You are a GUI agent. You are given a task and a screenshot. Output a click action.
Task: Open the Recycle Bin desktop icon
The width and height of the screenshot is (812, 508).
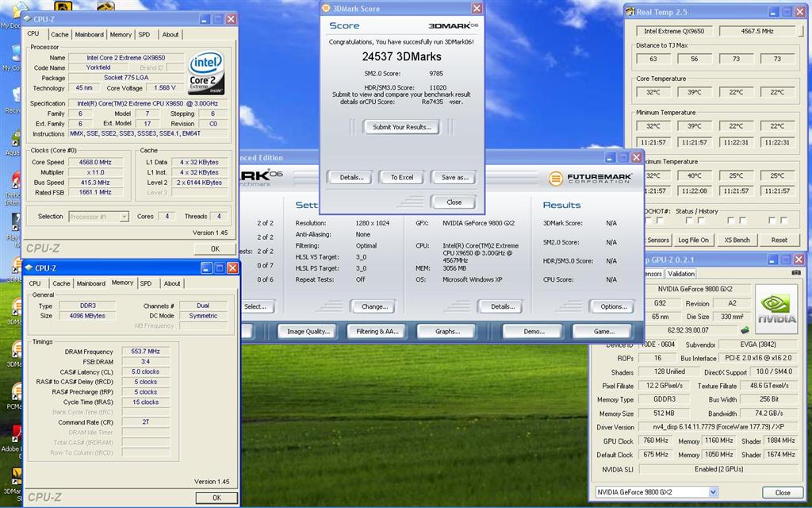point(13,98)
